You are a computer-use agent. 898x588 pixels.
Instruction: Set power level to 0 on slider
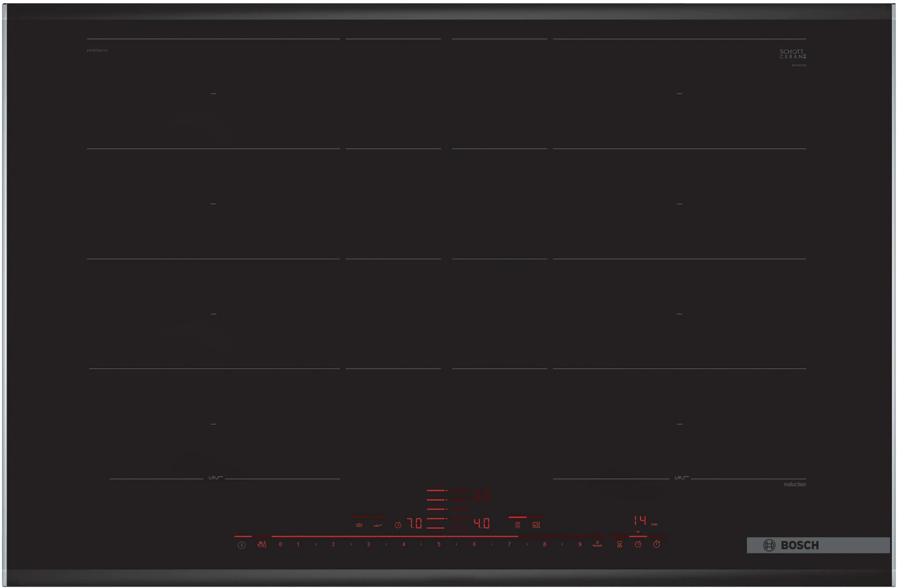pos(280,544)
